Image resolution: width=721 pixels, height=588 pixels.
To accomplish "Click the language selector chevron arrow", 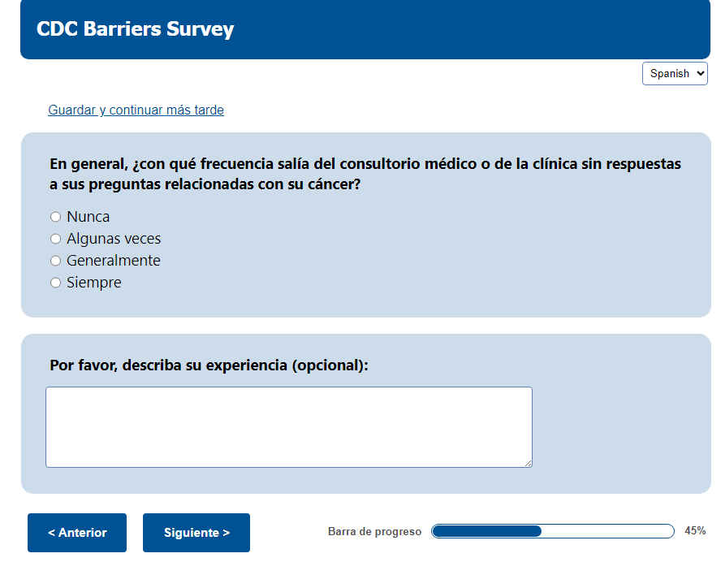I will tap(700, 73).
